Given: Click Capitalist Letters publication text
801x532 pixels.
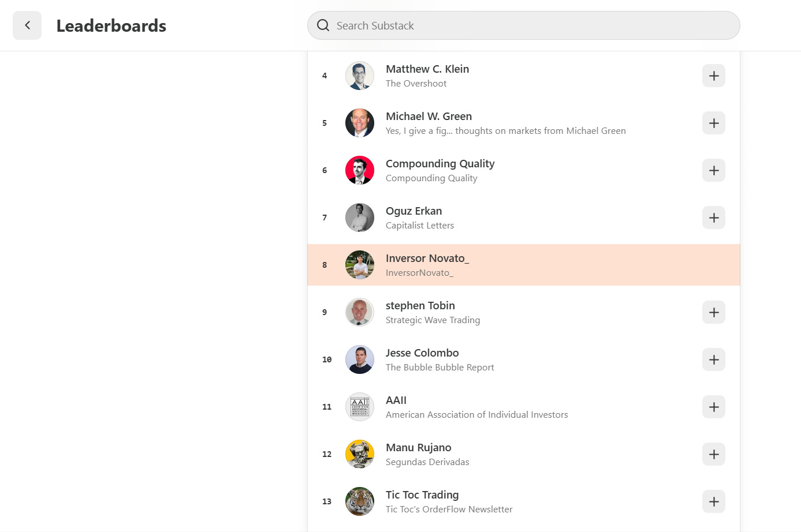Looking at the screenshot, I should click(420, 226).
